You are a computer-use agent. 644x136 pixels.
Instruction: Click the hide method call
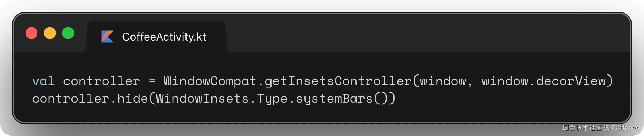coord(132,99)
